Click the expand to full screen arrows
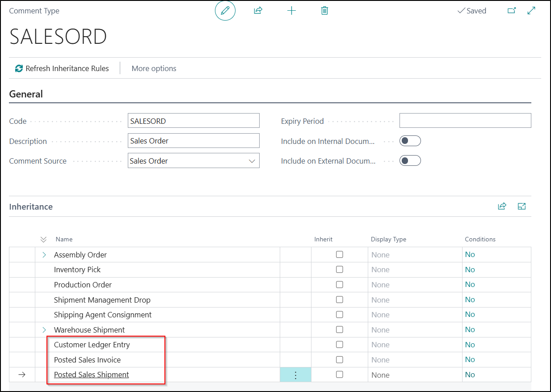 pyautogui.click(x=531, y=11)
